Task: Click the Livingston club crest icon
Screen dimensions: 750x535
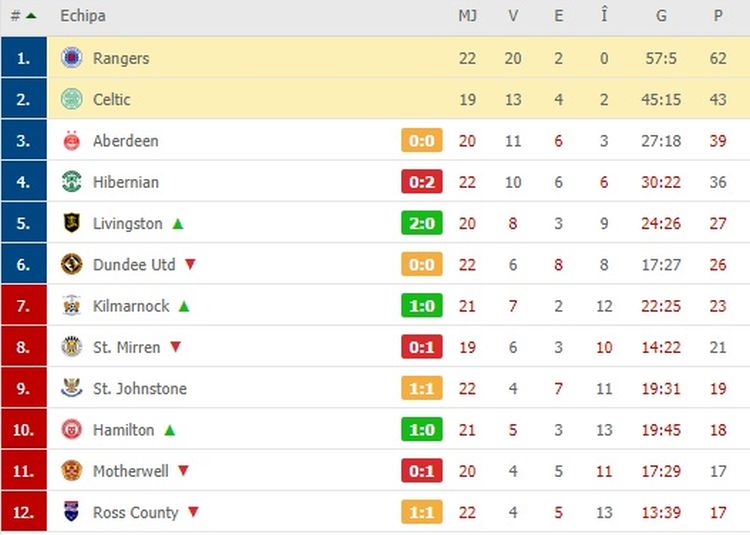Action: (71, 223)
